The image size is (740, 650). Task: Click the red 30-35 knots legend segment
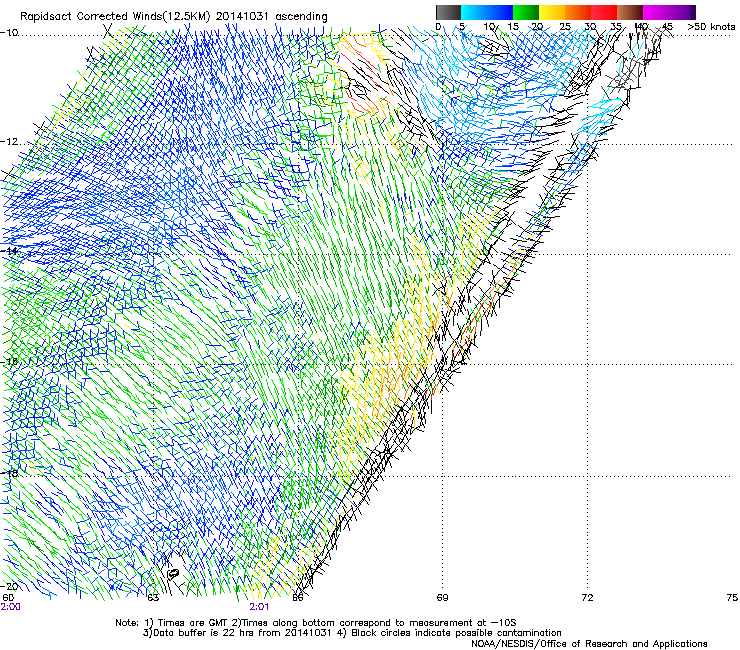click(604, 12)
